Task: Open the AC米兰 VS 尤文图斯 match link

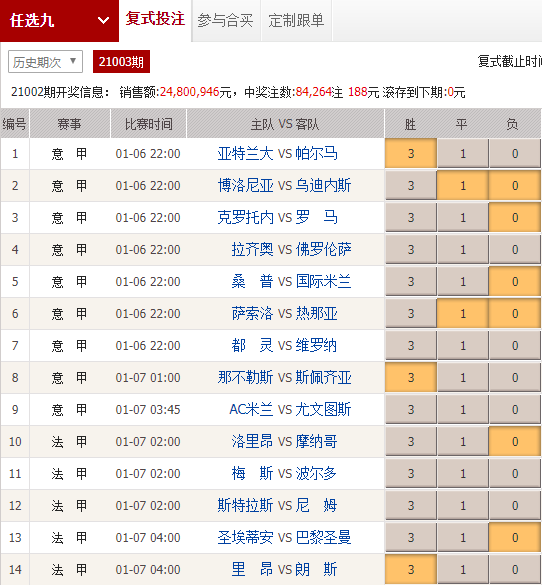Action: 290,410
